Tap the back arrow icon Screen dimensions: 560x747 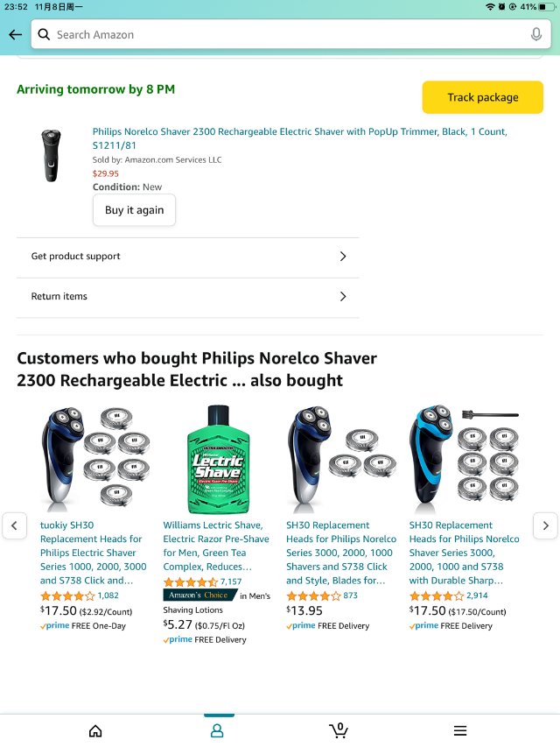click(15, 34)
